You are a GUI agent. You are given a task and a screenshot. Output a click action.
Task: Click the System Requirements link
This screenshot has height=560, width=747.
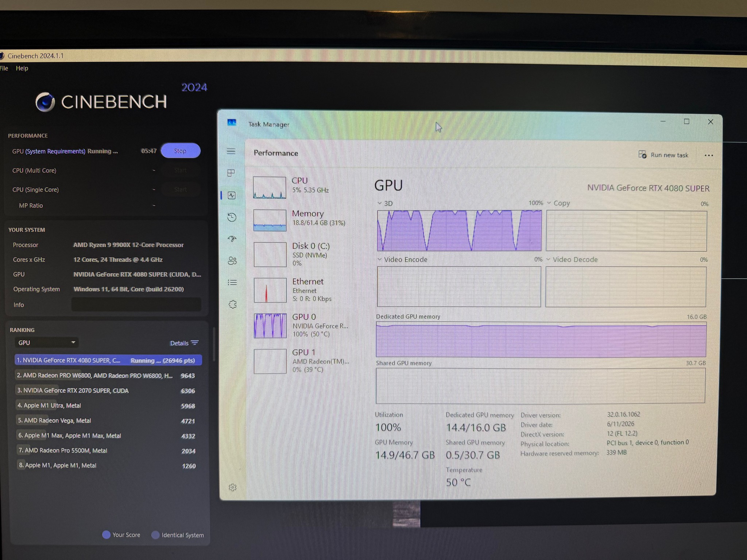(55, 151)
